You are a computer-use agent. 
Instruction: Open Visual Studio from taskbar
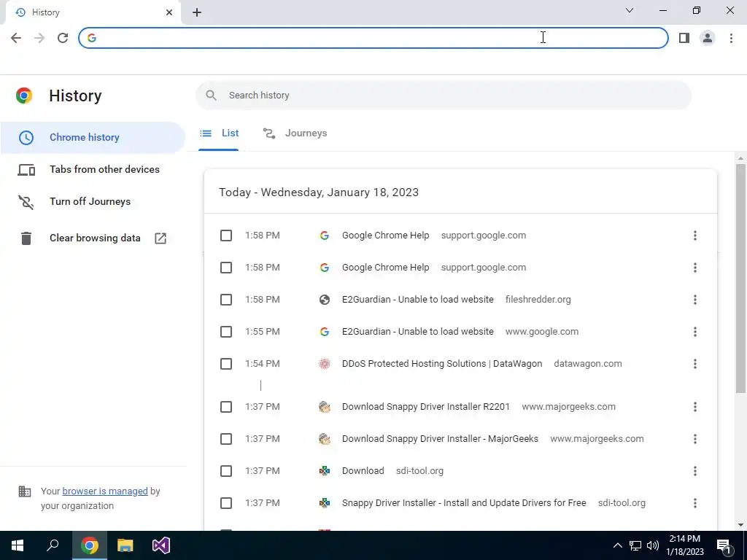click(161, 545)
